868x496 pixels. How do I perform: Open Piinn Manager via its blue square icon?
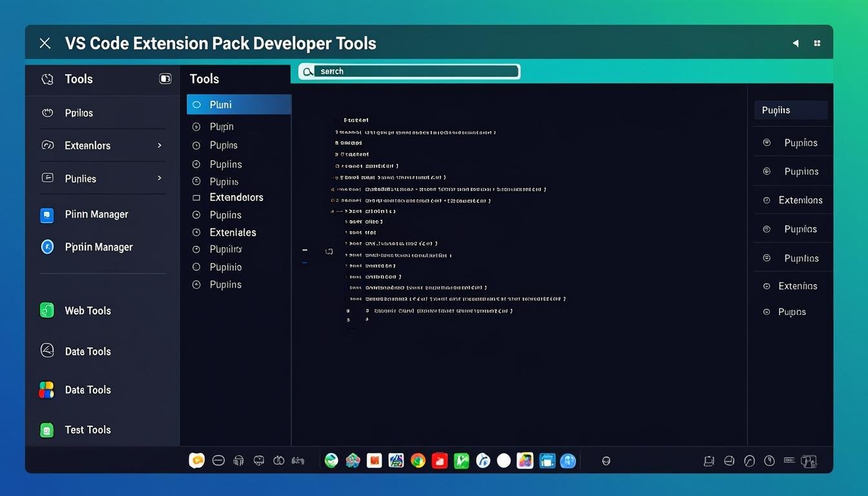pos(47,215)
